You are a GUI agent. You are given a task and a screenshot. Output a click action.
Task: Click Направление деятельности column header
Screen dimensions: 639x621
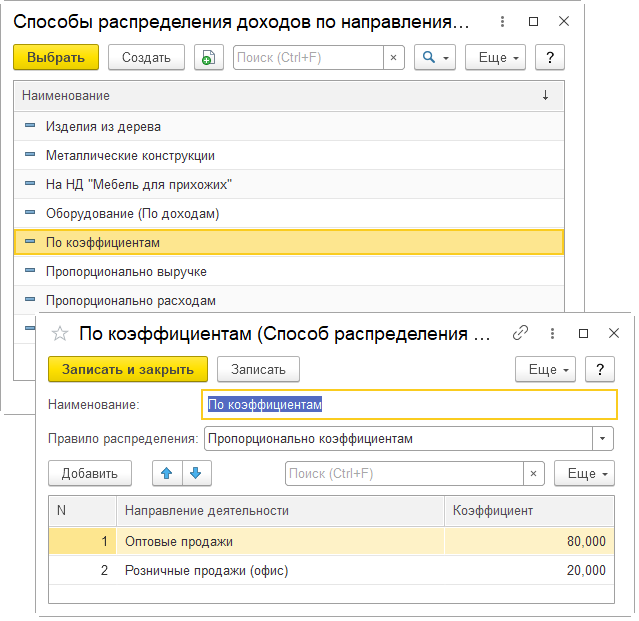280,510
